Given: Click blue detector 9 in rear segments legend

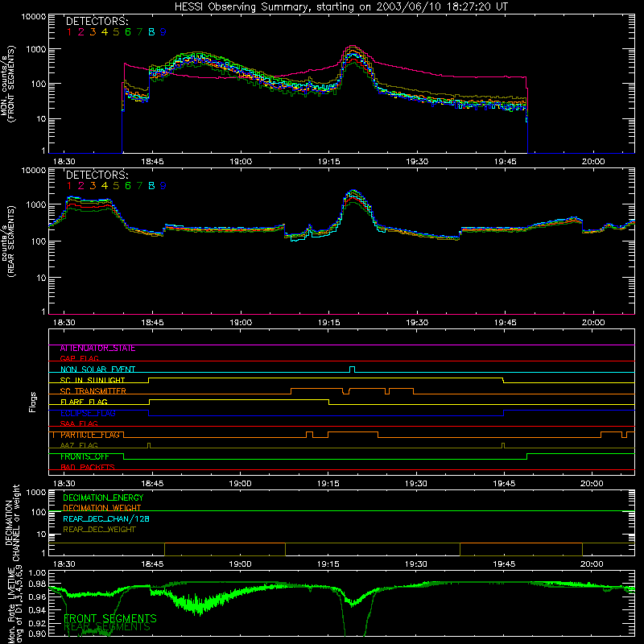Looking at the screenshot, I should click(x=163, y=186).
